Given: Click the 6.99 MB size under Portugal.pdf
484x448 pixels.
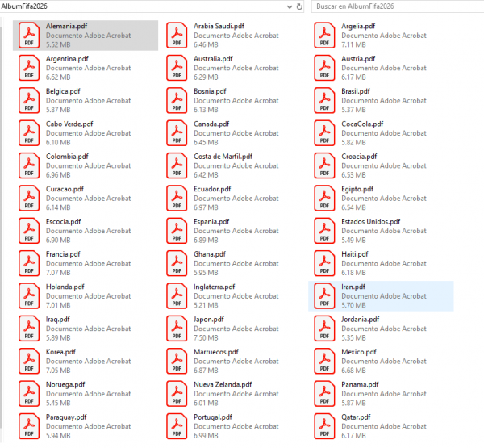Looking at the screenshot, I should pos(206,436).
